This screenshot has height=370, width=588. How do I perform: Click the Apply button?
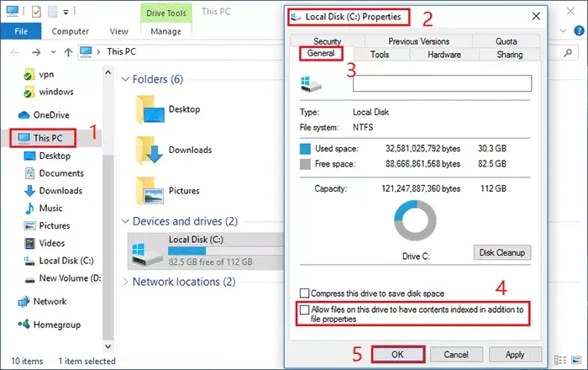click(515, 354)
